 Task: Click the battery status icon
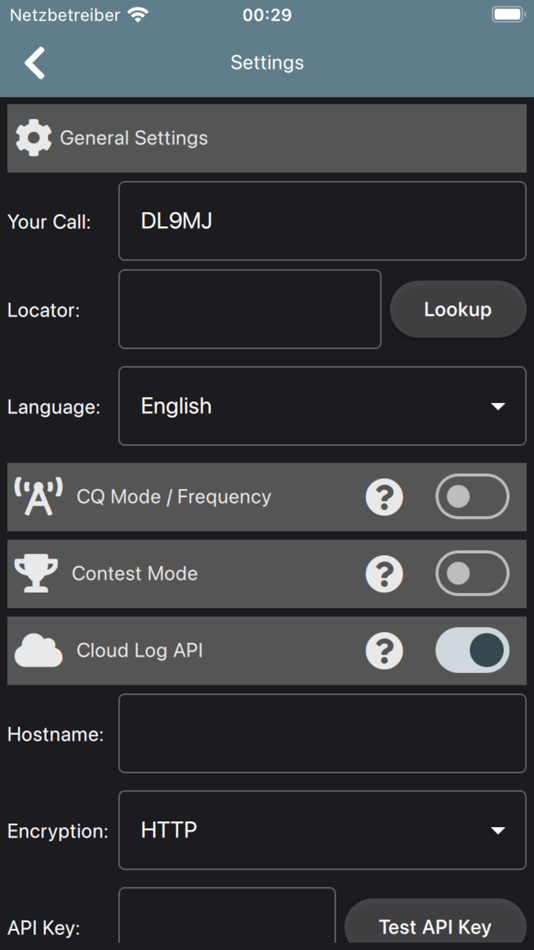[508, 15]
